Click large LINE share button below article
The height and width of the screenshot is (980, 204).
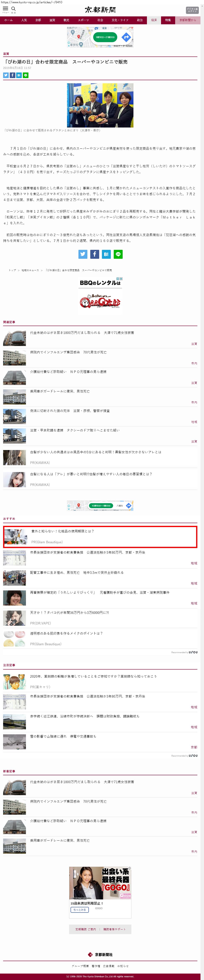point(118,254)
